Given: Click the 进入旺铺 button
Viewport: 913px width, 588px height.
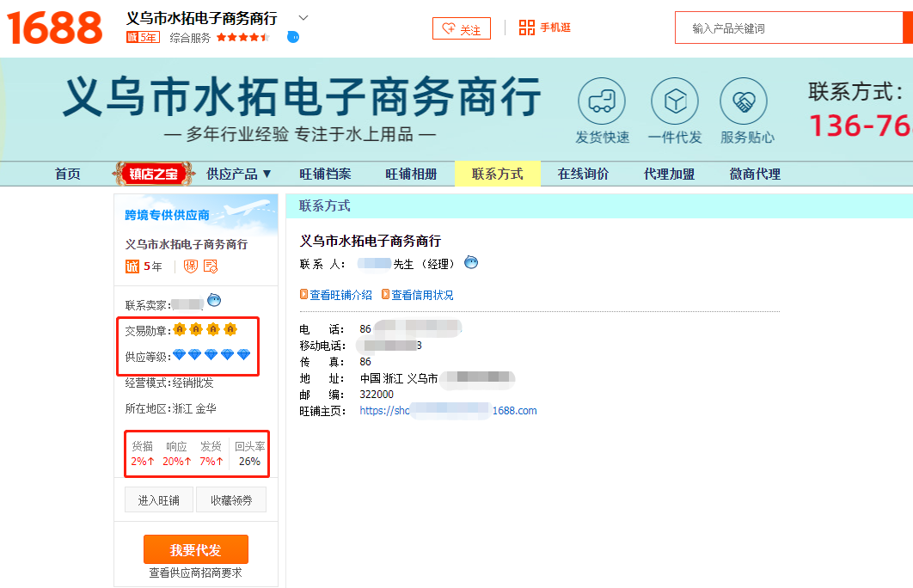Looking at the screenshot, I should pyautogui.click(x=159, y=500).
